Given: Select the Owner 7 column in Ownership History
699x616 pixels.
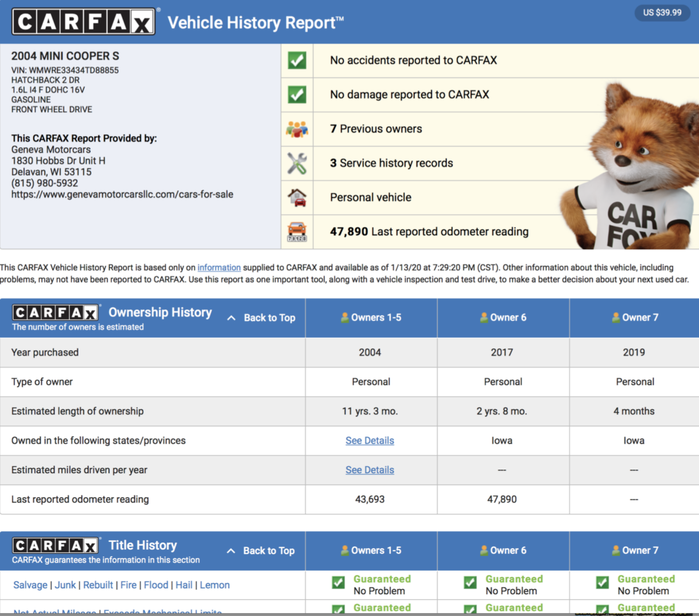Looking at the screenshot, I should 635,317.
